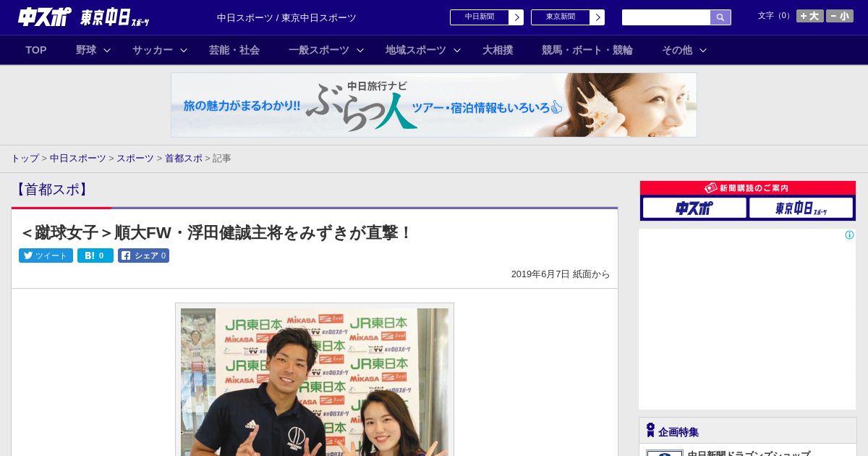
Task: Follow the スポーツ breadcrumb link
Action: (x=135, y=158)
